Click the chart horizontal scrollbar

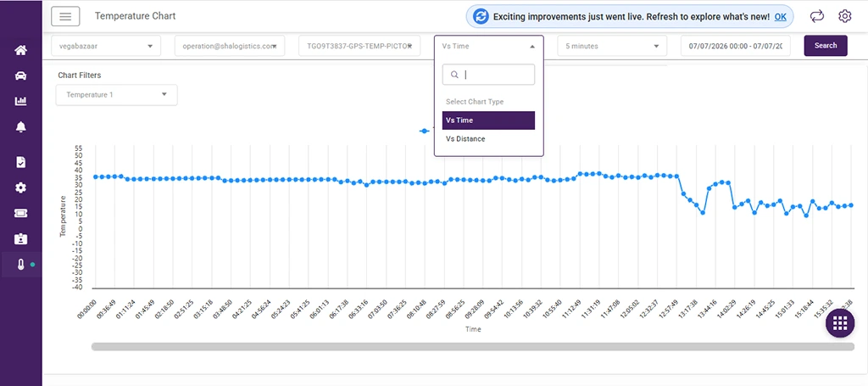point(473,347)
